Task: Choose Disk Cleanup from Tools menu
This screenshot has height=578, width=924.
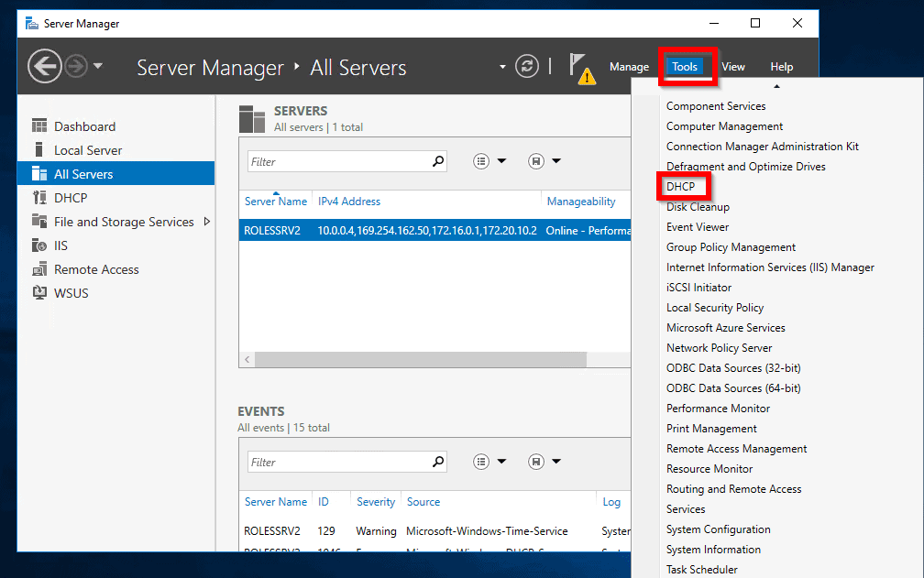Action: coord(698,207)
